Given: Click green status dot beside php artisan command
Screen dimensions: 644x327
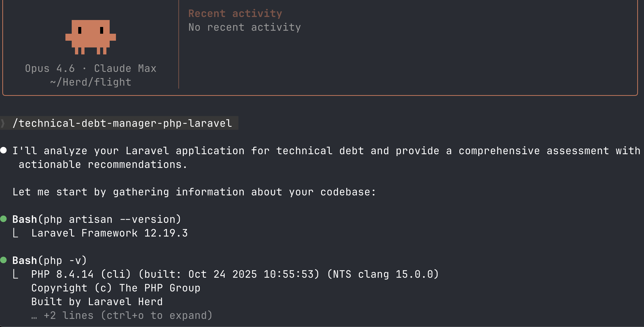Looking at the screenshot, I should pos(3,219).
